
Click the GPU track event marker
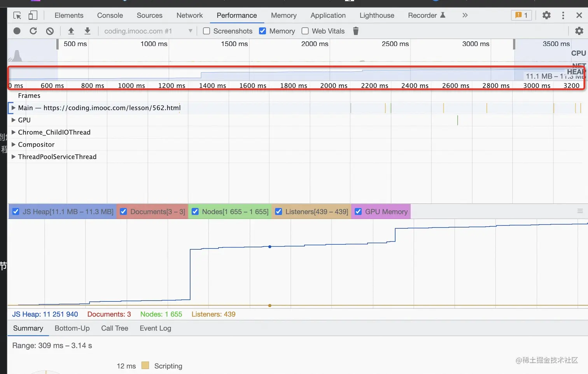tap(457, 120)
